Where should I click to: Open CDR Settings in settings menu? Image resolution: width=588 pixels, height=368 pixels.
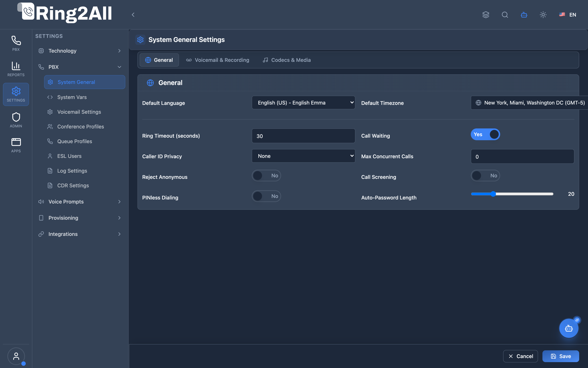click(x=85, y=185)
